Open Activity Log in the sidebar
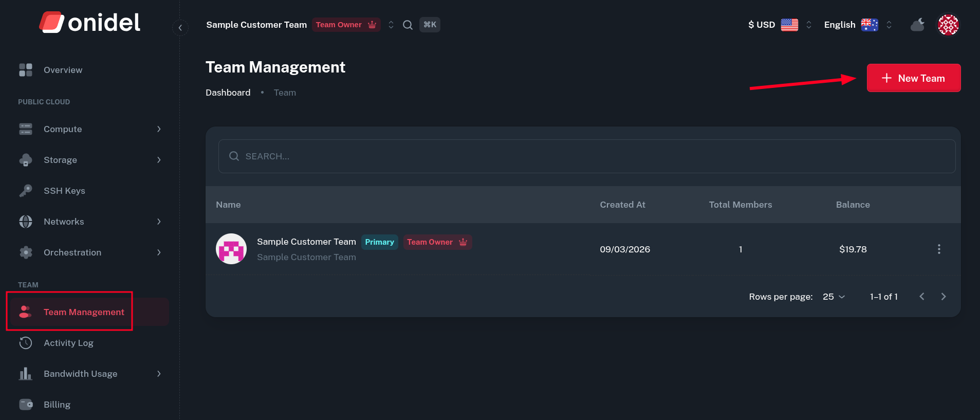Image resolution: width=980 pixels, height=420 pixels. (x=68, y=343)
